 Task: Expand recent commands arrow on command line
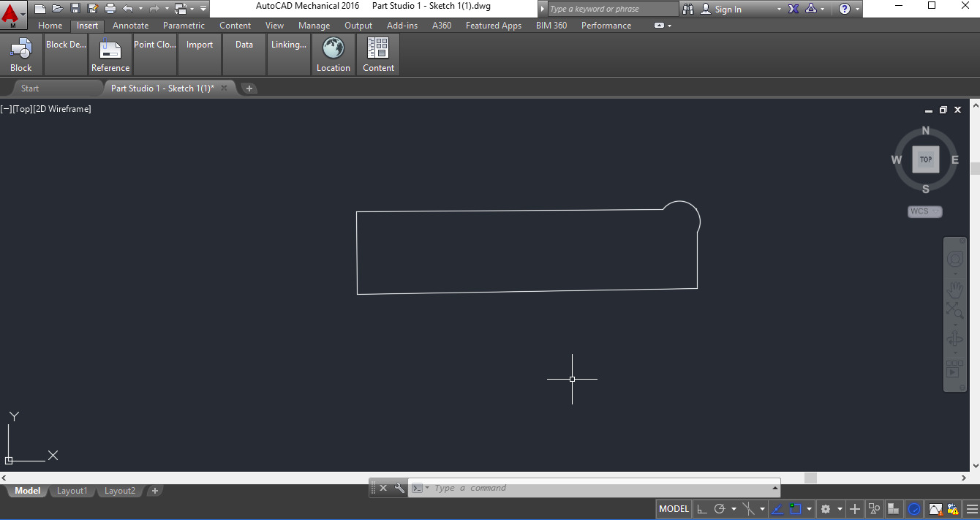pos(427,488)
